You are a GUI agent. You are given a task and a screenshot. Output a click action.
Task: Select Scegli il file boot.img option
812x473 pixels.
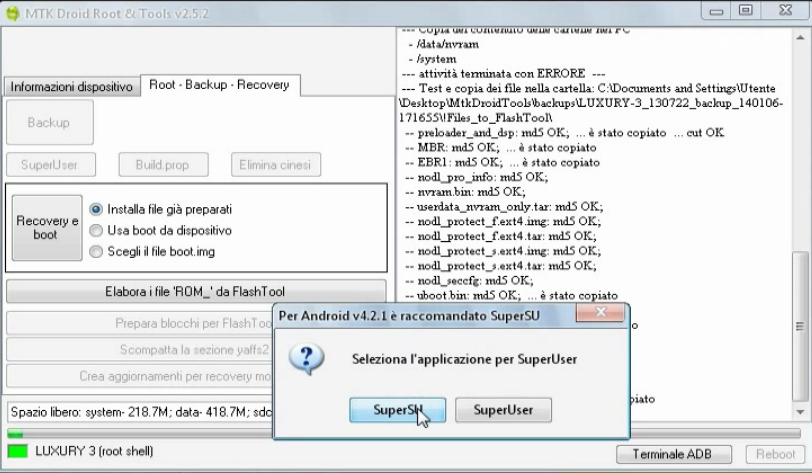(x=152, y=251)
